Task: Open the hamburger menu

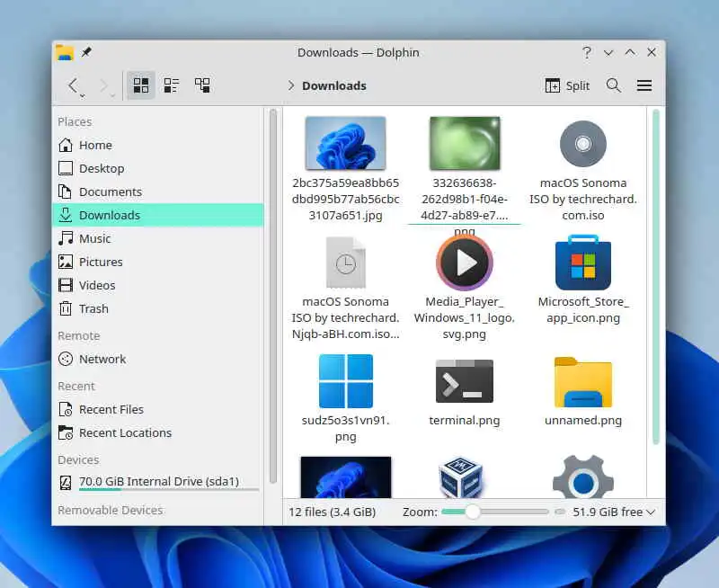Action: [644, 85]
